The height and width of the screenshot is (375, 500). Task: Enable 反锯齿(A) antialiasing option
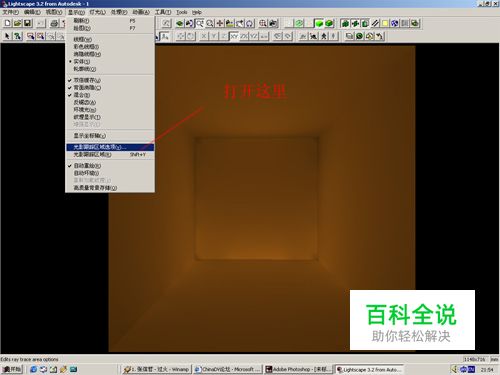click(110, 102)
